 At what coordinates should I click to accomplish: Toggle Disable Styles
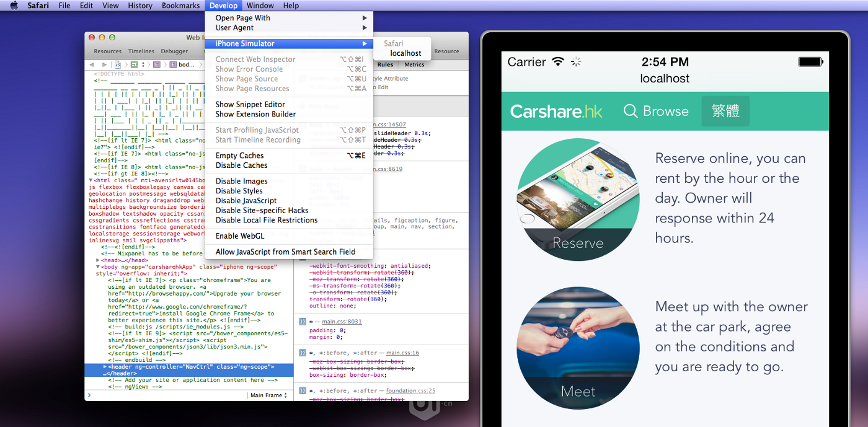coord(289,191)
